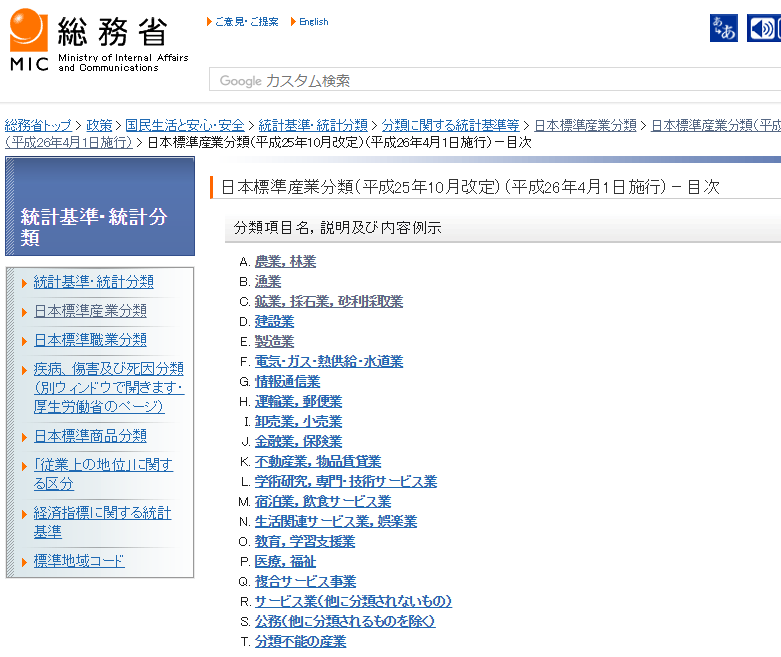
Task: Open sidebar 「従業上の地位」に関する区分 item
Action: coord(103,474)
